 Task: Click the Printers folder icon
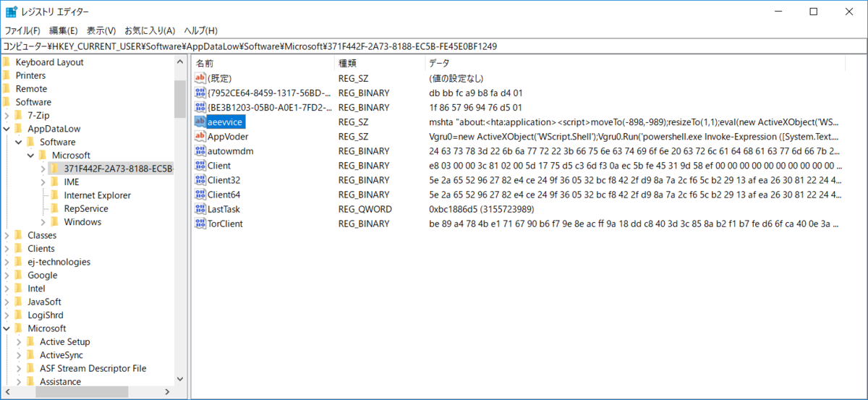pos(7,75)
